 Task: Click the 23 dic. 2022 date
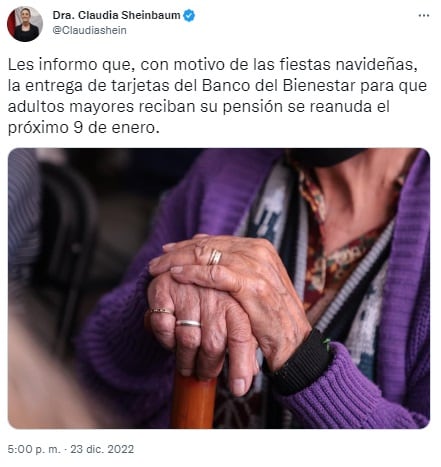[102, 449]
